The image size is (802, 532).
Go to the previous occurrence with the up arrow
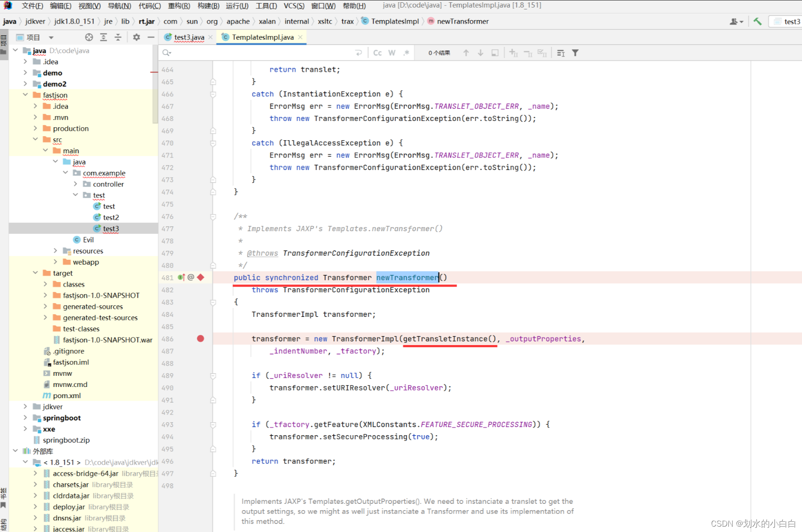[x=466, y=53]
